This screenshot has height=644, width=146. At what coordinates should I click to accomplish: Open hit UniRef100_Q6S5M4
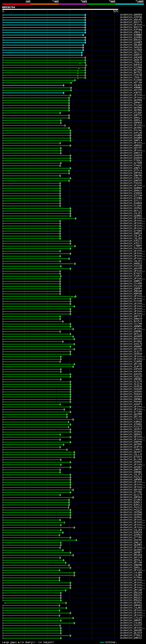[131, 100]
